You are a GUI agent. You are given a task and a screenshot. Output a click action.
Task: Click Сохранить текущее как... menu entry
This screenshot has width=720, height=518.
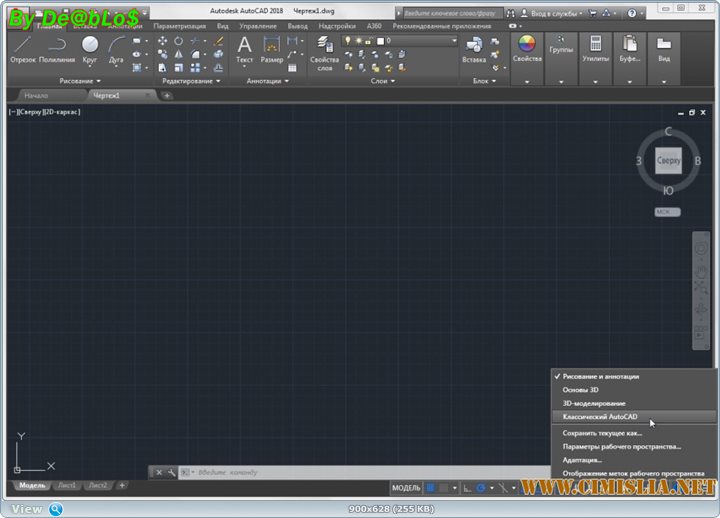pos(602,433)
